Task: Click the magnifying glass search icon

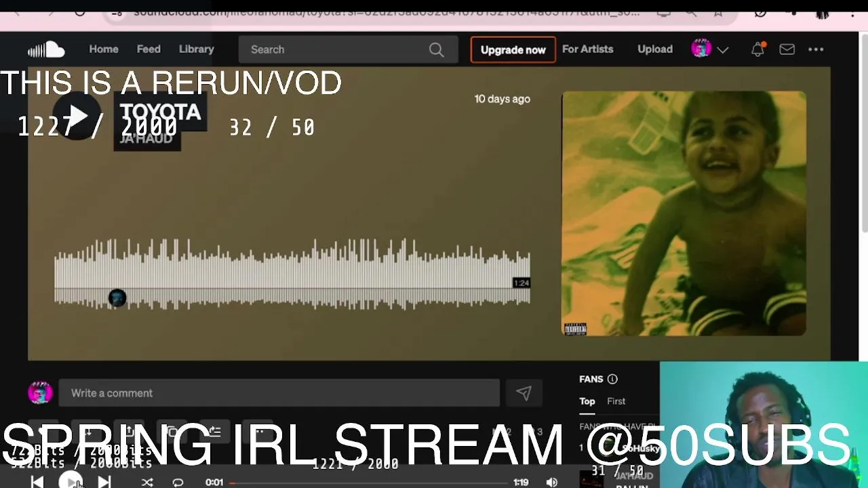Action: tap(437, 49)
